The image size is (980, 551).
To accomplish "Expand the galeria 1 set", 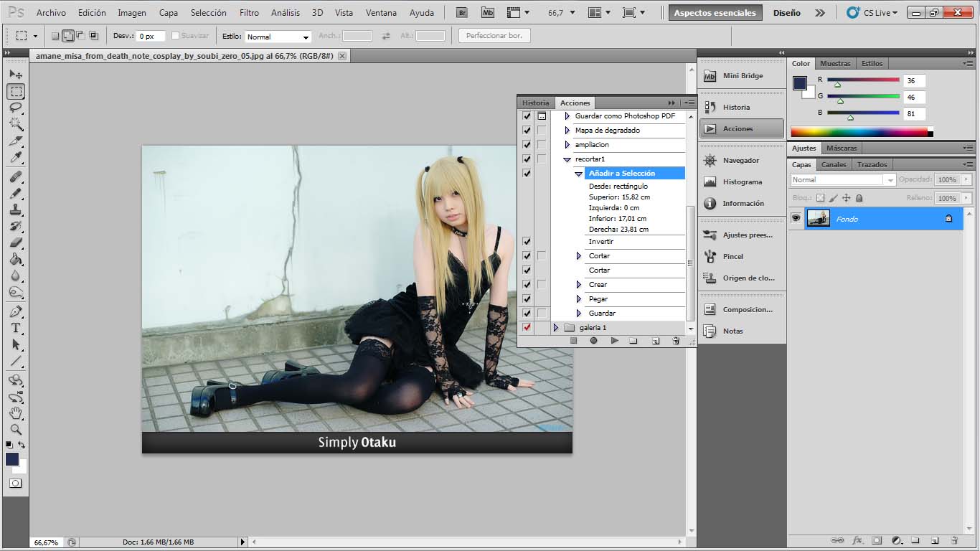I will tap(555, 328).
